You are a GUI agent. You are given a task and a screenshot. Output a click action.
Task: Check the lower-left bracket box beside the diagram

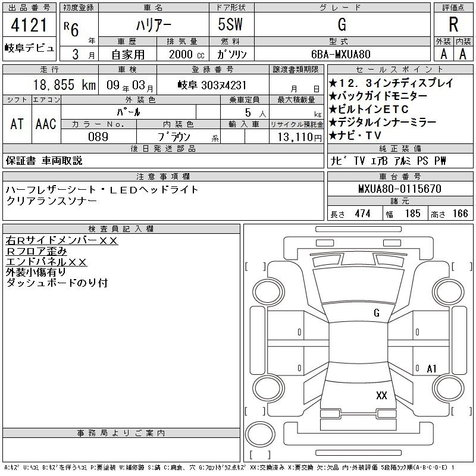255,411
